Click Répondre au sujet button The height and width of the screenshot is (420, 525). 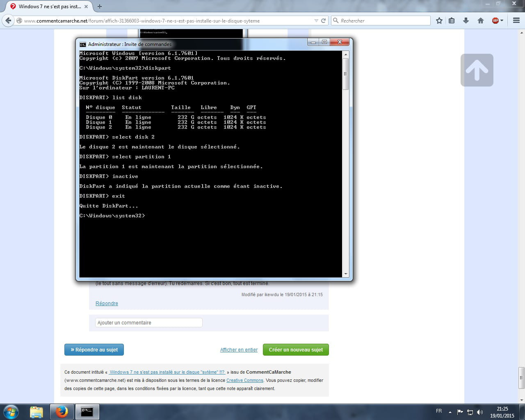pyautogui.click(x=94, y=350)
